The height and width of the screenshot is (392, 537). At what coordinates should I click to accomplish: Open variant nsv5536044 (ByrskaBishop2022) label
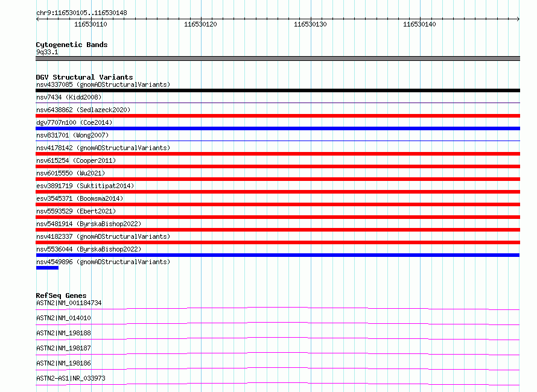coord(89,249)
